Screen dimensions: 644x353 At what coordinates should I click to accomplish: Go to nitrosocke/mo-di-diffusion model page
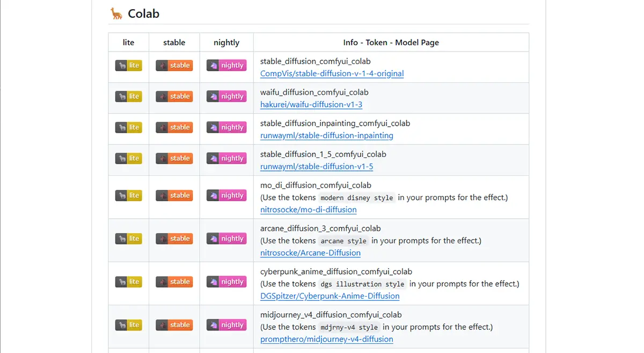click(x=309, y=210)
